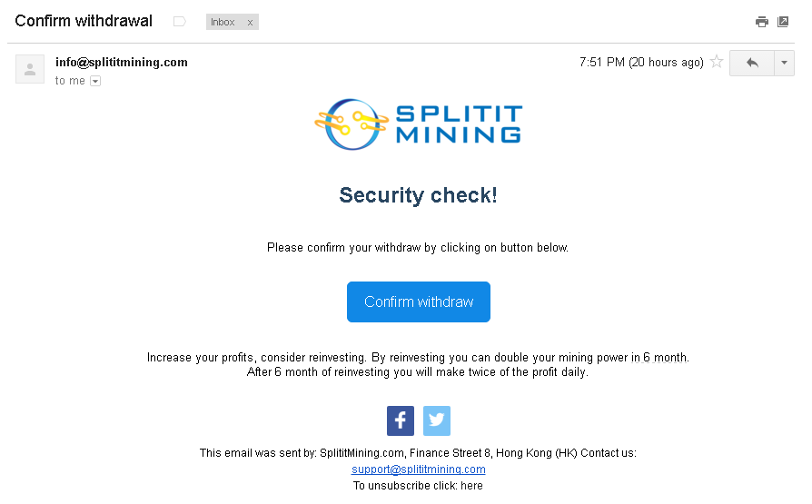
Task: Click the support@splititmining.com link
Action: point(419,469)
